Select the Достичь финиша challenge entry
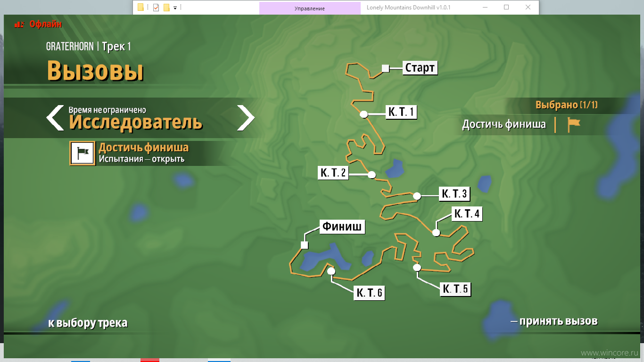644x362 pixels. 144,153
